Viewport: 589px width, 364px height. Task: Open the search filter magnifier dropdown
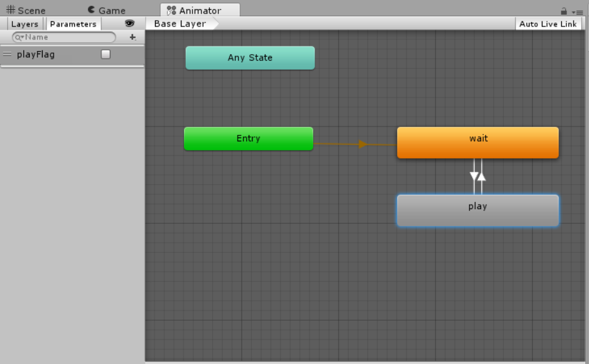(x=19, y=37)
